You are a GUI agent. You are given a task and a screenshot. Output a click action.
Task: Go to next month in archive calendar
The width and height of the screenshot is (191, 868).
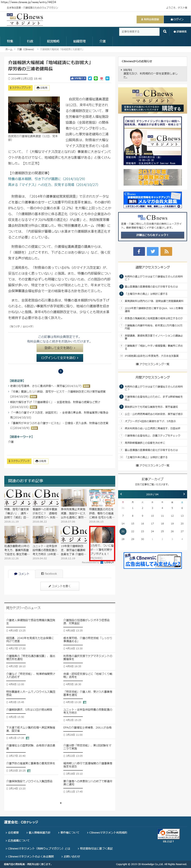[184, 494]
